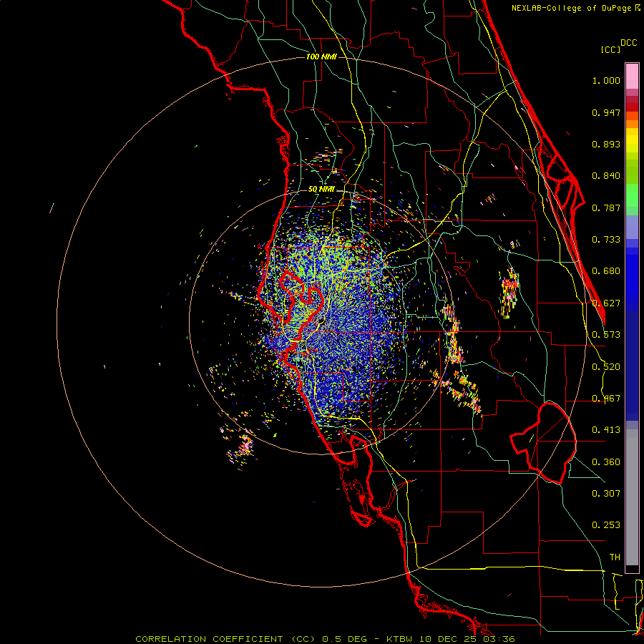Select the 0.840 scale value
The width and height of the screenshot is (644, 644).
pos(606,176)
